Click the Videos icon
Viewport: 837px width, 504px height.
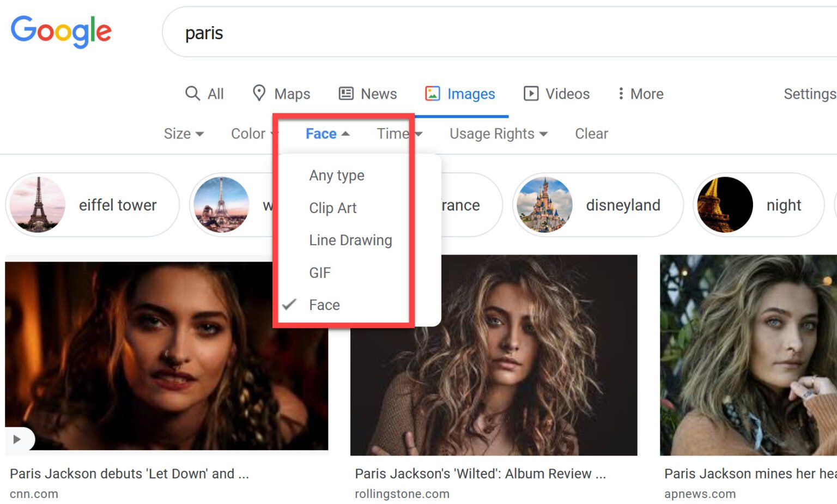[x=531, y=93]
